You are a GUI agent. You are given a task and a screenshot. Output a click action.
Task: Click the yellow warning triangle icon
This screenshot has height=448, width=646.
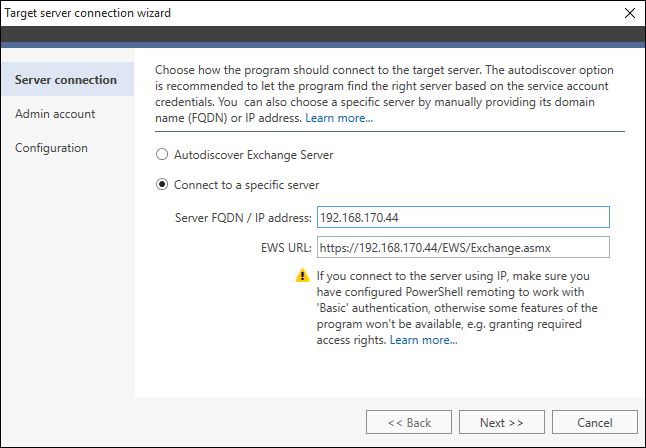pyautogui.click(x=302, y=275)
